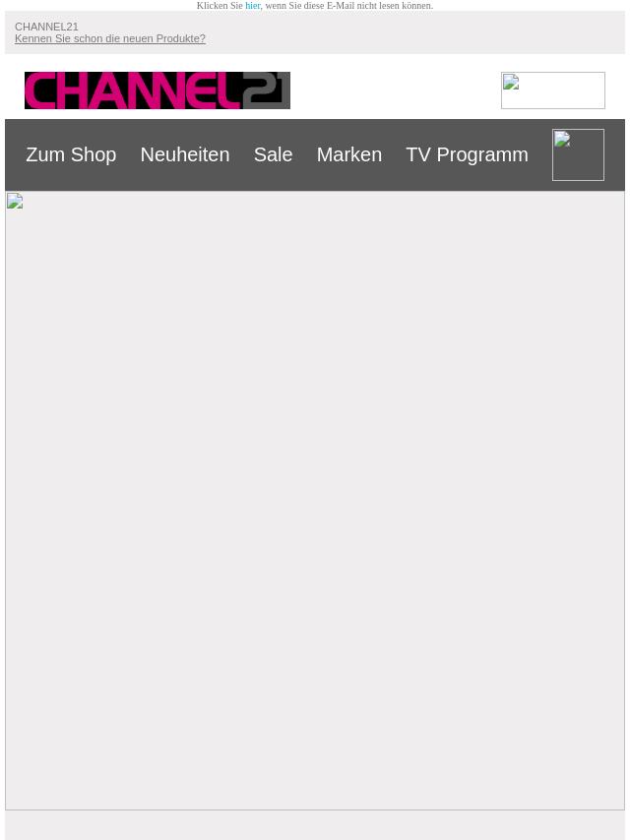Click dark navigation bar space after TV Programm
The height and width of the screenshot is (840, 630).
[540, 154]
